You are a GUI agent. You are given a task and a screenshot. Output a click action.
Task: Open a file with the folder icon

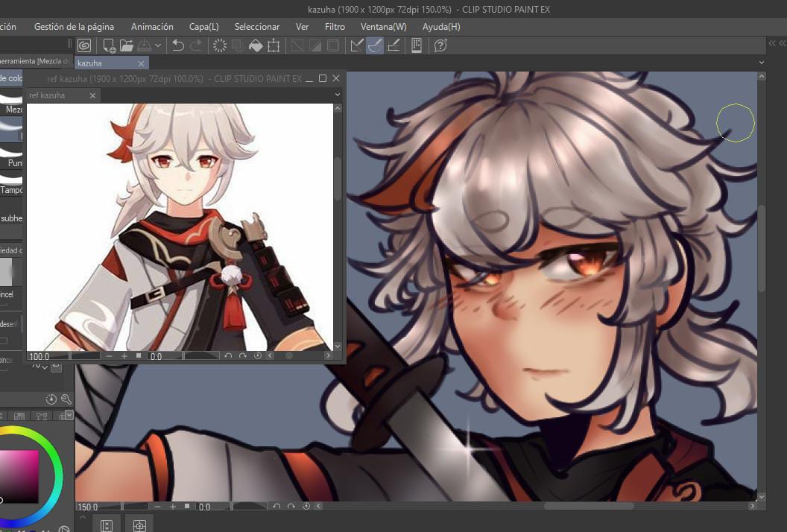click(127, 45)
